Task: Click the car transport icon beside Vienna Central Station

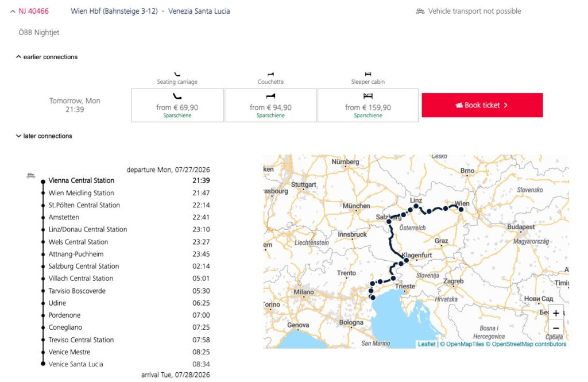Action: pyautogui.click(x=31, y=176)
